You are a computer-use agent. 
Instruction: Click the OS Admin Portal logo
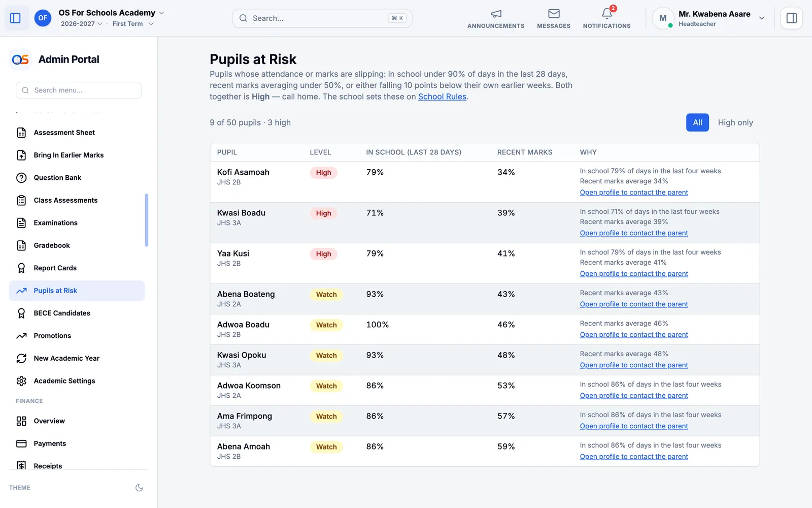click(x=20, y=59)
